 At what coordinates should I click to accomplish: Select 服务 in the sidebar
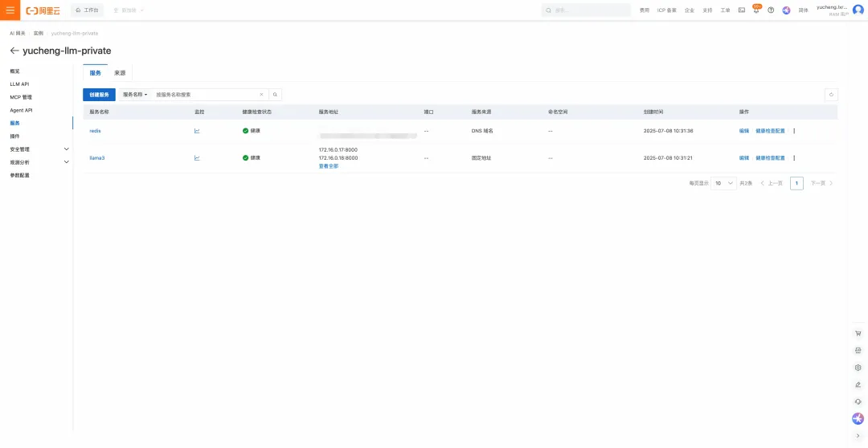coord(15,124)
